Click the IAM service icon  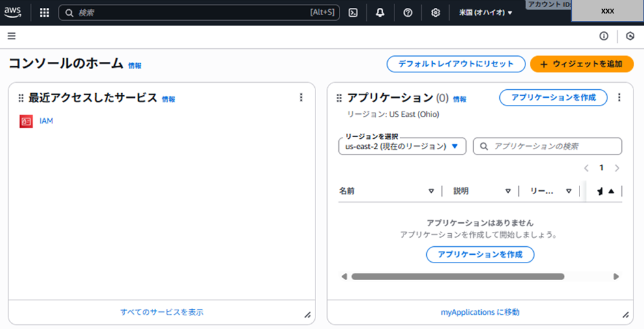26,121
